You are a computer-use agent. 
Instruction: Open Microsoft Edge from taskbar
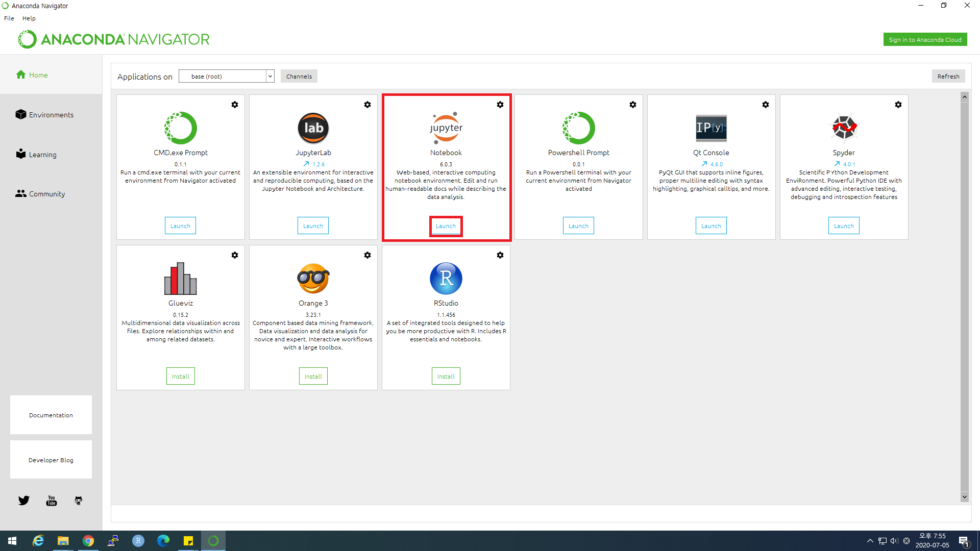coord(163,541)
